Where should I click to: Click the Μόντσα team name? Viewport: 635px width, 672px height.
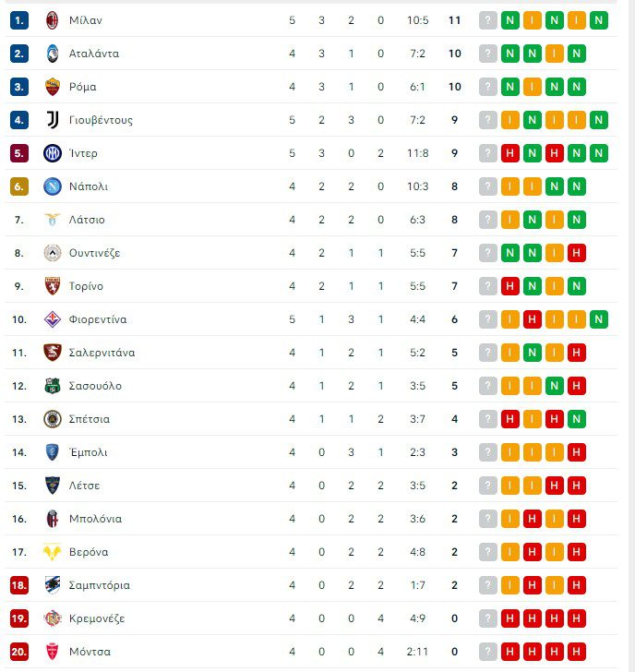tap(90, 652)
